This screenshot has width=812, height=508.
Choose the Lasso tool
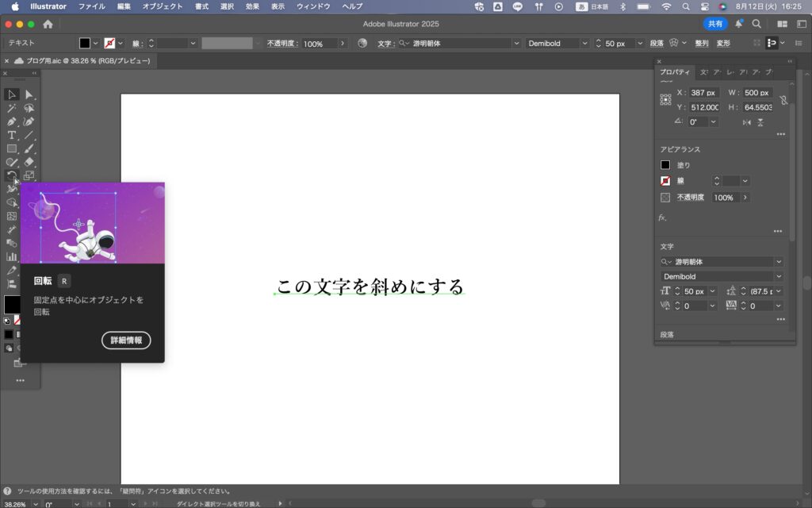click(x=29, y=108)
